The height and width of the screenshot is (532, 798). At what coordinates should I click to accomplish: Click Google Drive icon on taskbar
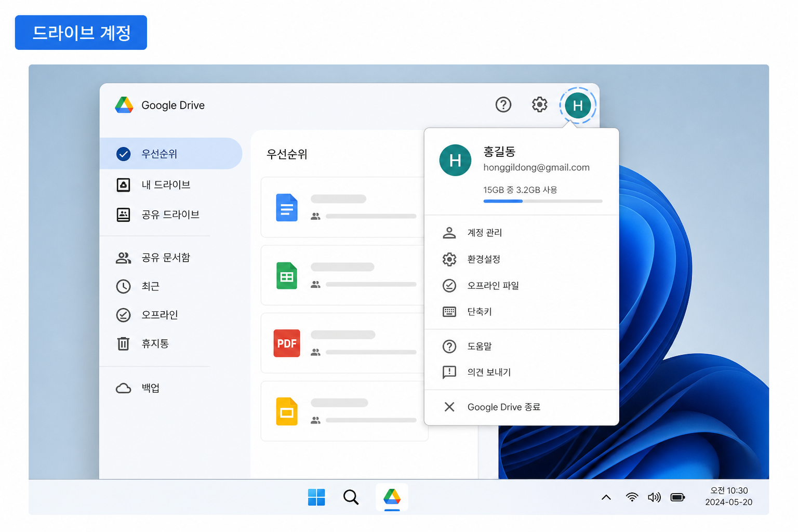click(392, 497)
